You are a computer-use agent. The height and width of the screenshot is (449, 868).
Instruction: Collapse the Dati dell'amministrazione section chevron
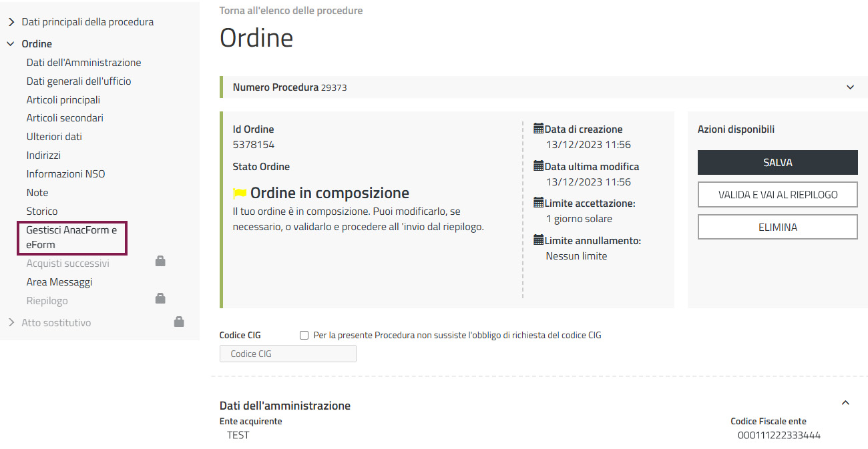(x=845, y=403)
